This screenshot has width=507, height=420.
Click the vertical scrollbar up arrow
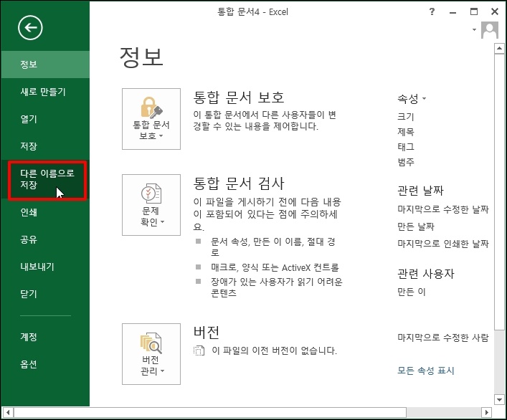click(x=499, y=49)
